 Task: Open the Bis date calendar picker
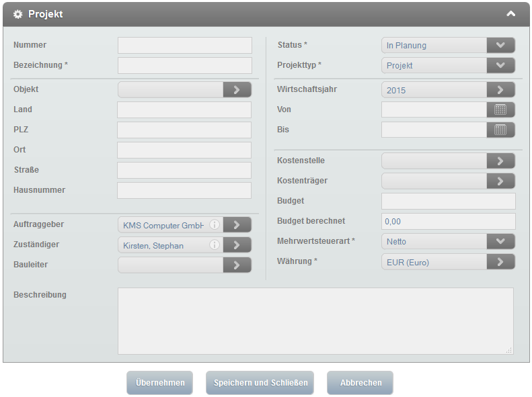[x=500, y=130]
